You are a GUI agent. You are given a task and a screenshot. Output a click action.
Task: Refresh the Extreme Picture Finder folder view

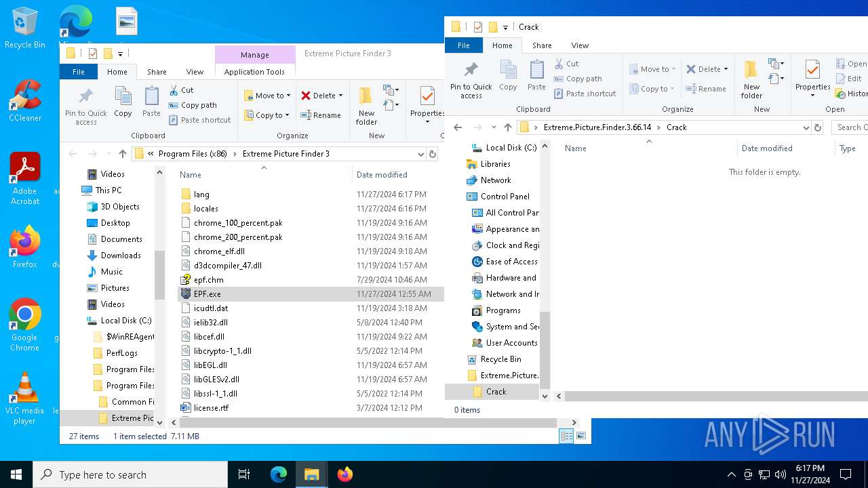433,154
